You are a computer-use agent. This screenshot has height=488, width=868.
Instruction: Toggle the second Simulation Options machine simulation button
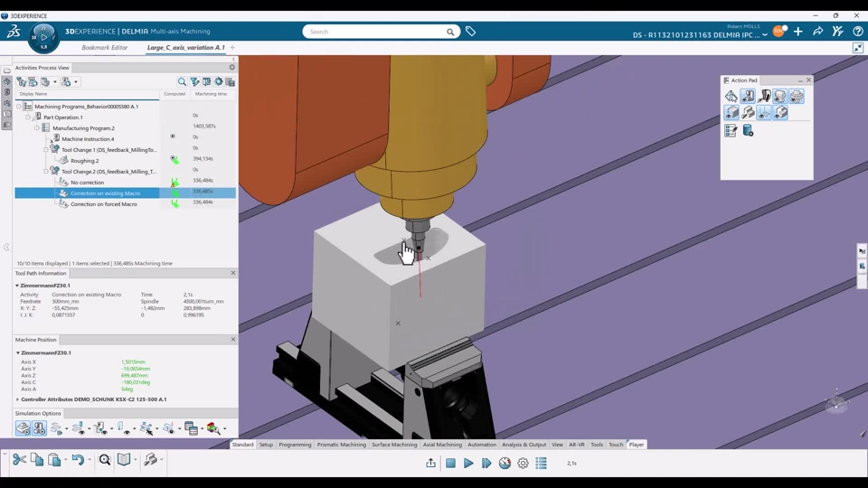39,428
